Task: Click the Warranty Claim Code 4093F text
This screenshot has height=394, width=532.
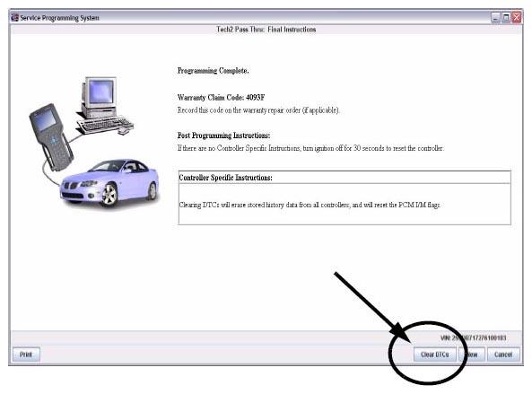Action: click(x=221, y=98)
